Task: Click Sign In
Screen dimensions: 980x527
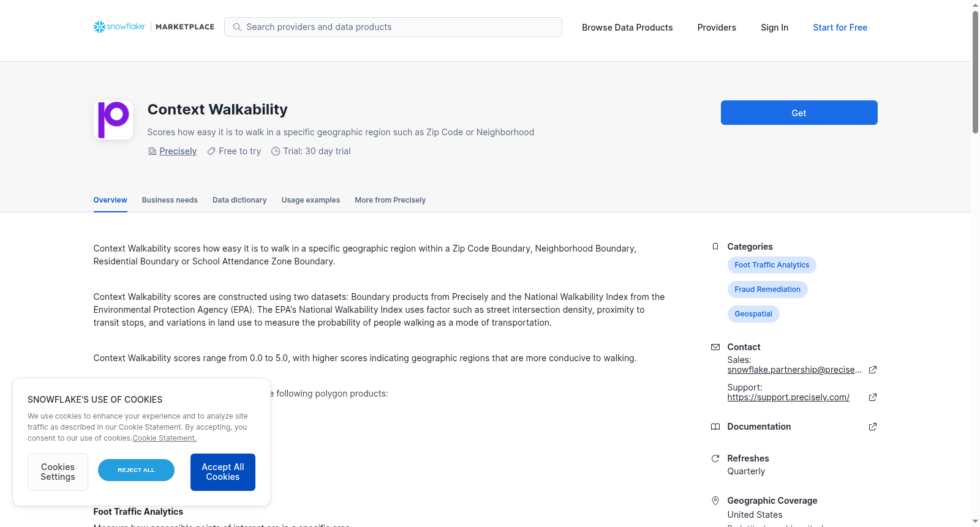Action: [774, 28]
